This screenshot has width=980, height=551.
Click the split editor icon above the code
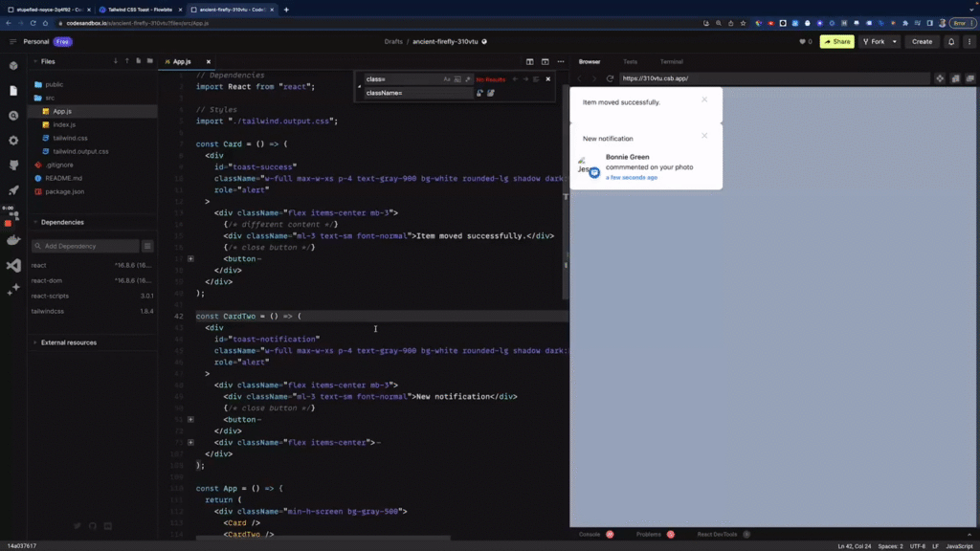point(530,61)
